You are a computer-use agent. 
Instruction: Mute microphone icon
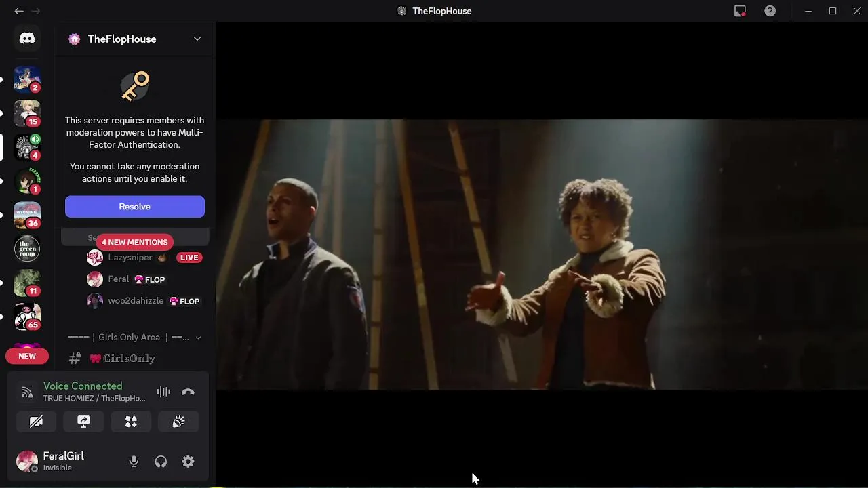click(x=134, y=462)
